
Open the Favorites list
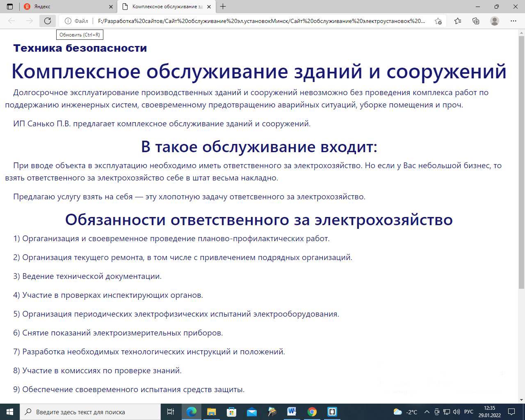point(458,21)
